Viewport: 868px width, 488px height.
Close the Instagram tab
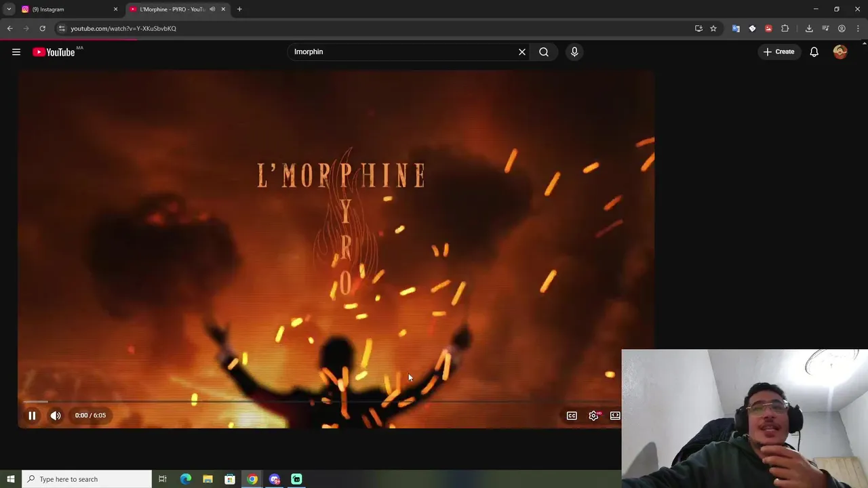115,9
